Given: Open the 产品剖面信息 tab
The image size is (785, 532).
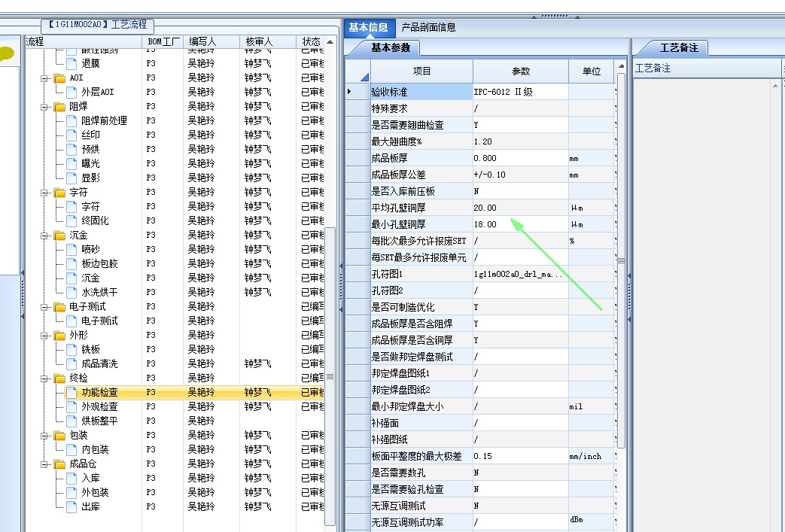Looking at the screenshot, I should 428,28.
